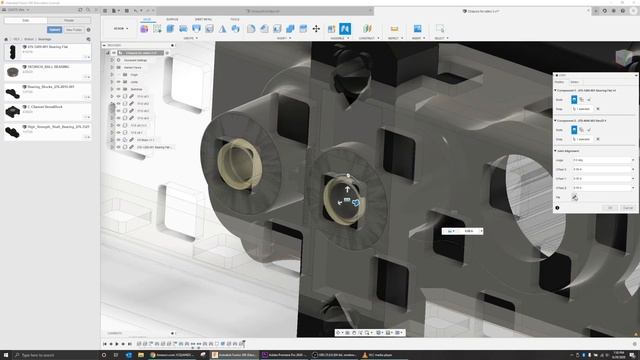Open the ball bearing thumbnail in data panel
Viewport: 640px width, 360px height.
[x=13, y=71]
